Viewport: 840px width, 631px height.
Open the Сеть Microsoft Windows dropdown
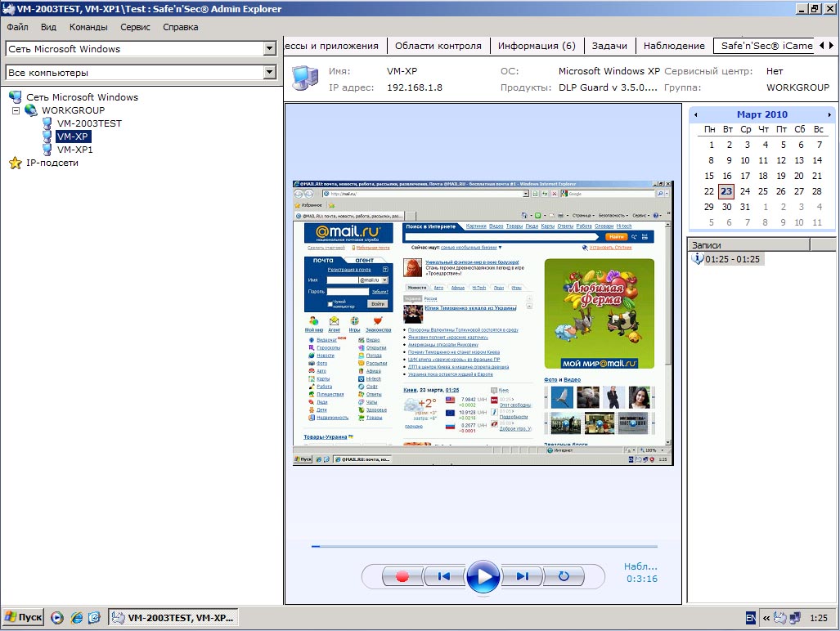coord(269,49)
